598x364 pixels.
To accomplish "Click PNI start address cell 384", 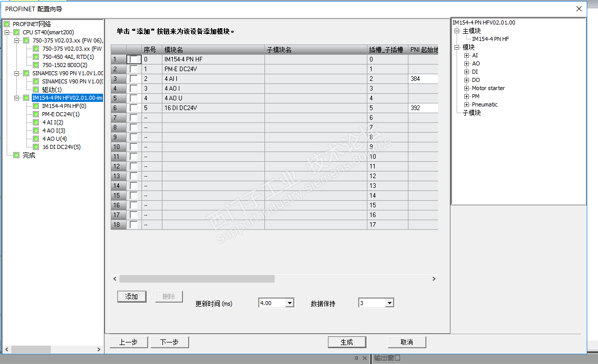I will point(423,79).
